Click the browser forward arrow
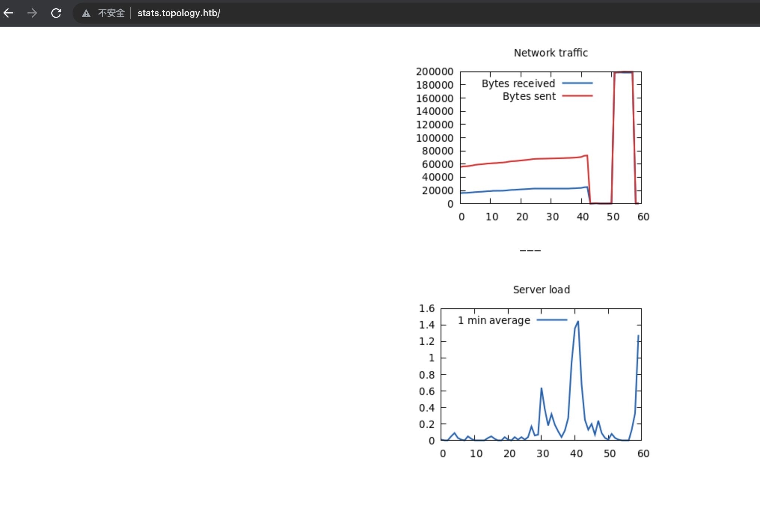This screenshot has height=532, width=760. tap(32, 13)
